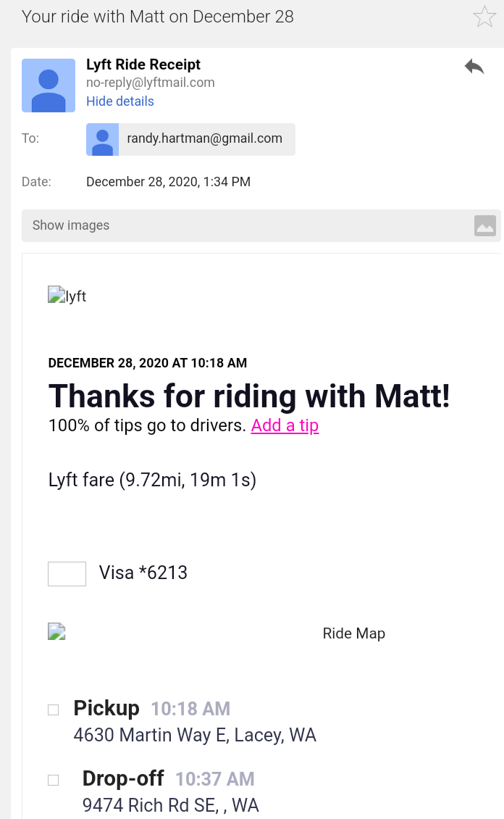Open Lyft Ride Receipt sender avatar
Screen dimensions: 504x819
click(x=49, y=86)
